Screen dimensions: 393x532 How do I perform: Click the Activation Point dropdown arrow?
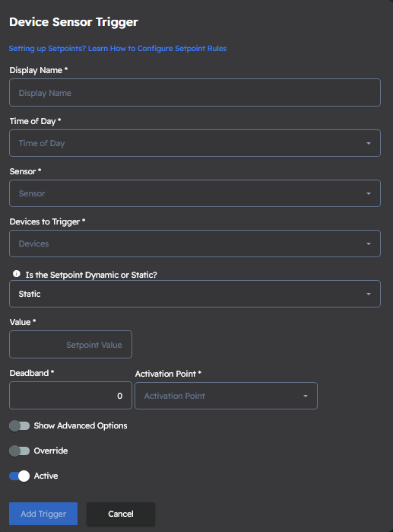point(306,396)
